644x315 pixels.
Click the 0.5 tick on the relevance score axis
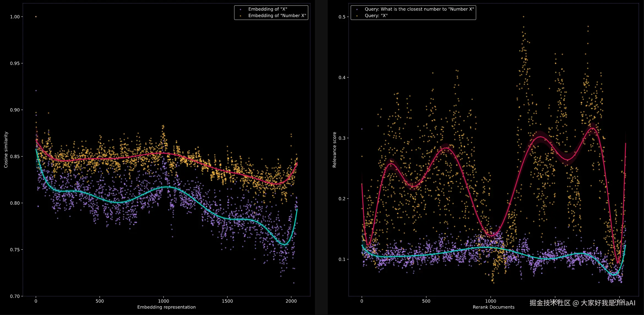(342, 17)
